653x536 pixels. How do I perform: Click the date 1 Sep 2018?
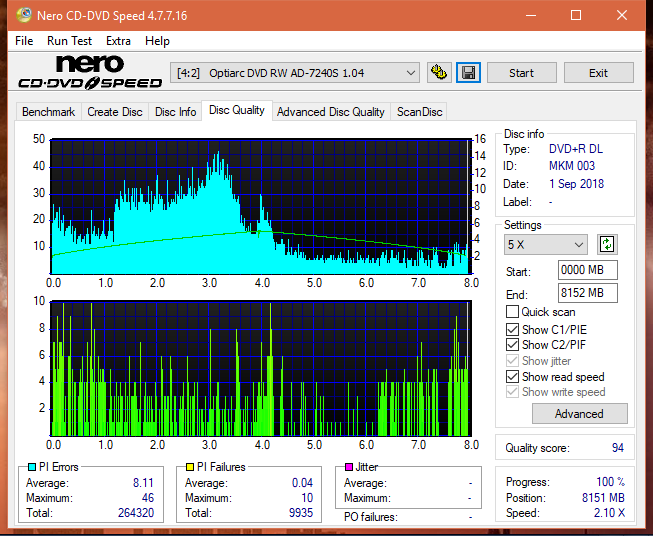[576, 184]
